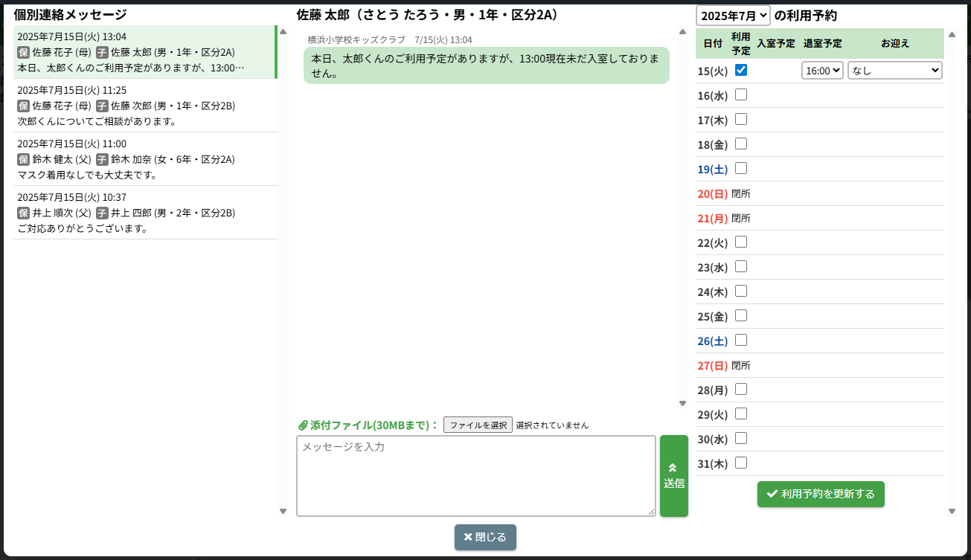Open the 2025年7月 month dropdown
This screenshot has width=971, height=560.
click(x=733, y=15)
